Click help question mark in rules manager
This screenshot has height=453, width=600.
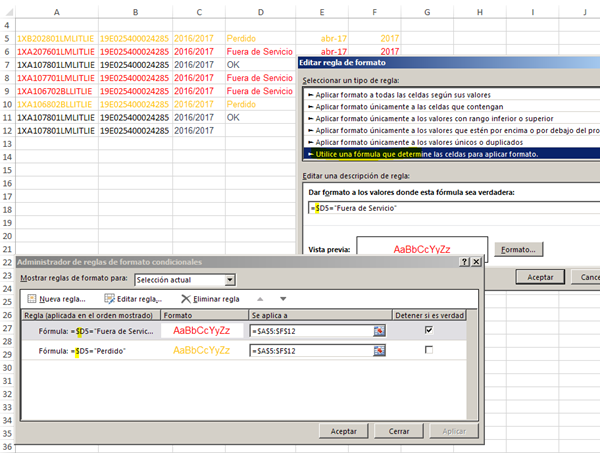463,261
